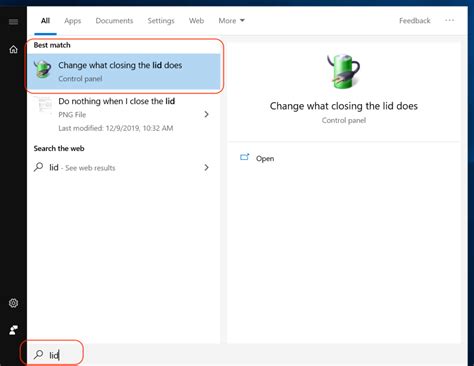474x366 pixels.
Task: Switch to the Apps tab
Action: (x=73, y=21)
